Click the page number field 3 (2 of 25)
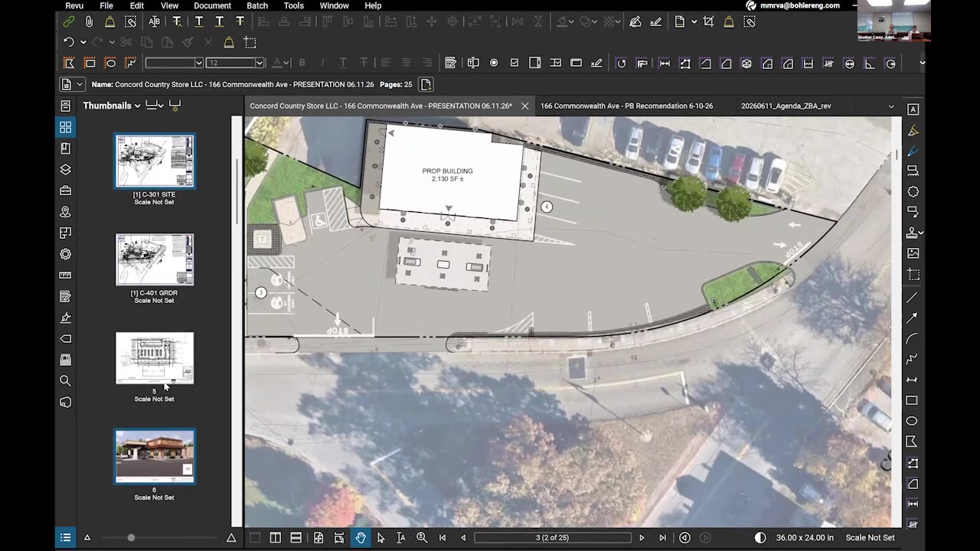 tap(553, 538)
